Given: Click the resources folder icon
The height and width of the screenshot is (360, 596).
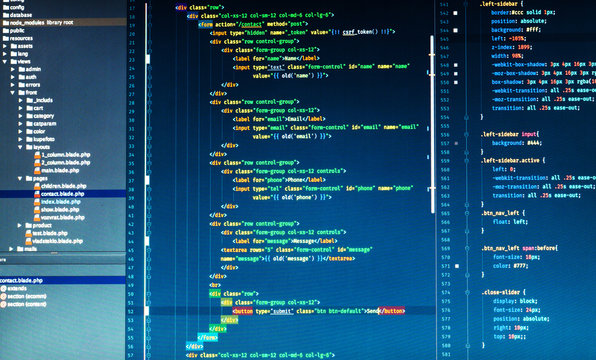Looking at the screenshot, I should pos(6,38).
